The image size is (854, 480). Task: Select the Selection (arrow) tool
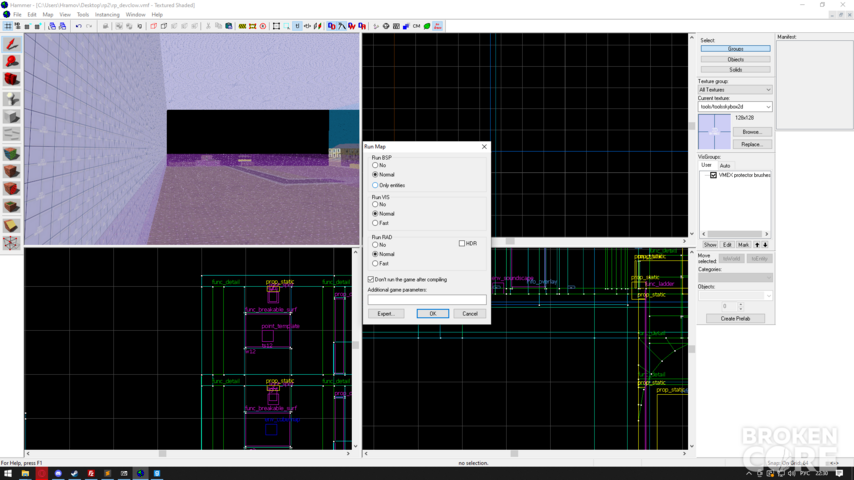(x=11, y=44)
